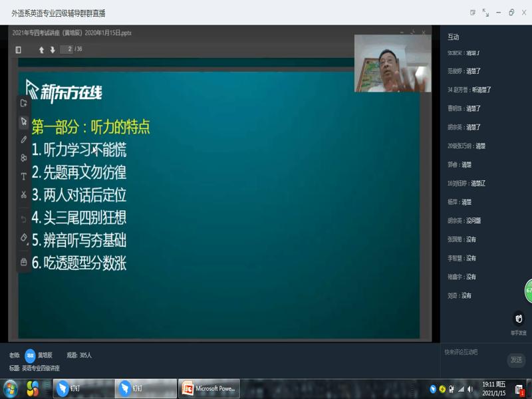The image size is (532, 399).
Task: Click the slide page number field
Action: [x=66, y=49]
